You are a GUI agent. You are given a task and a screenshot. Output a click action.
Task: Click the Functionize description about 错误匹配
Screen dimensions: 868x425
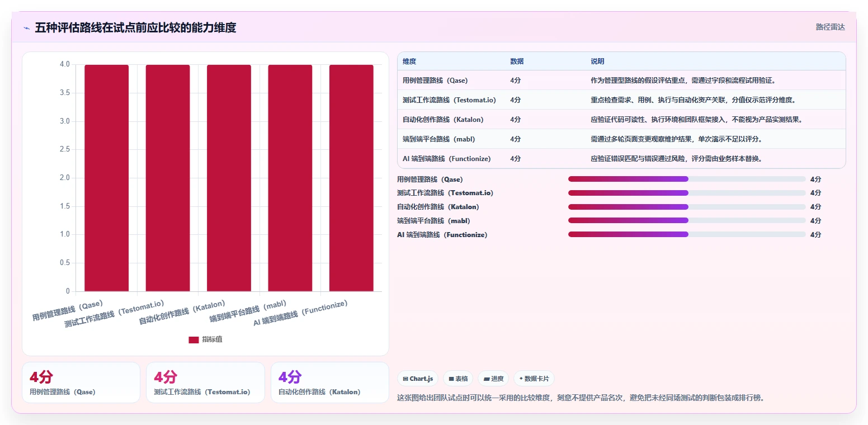tap(676, 159)
